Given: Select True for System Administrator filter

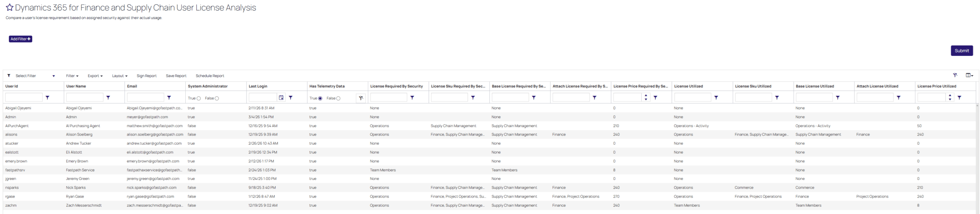Looking at the screenshot, I should (x=199, y=98).
